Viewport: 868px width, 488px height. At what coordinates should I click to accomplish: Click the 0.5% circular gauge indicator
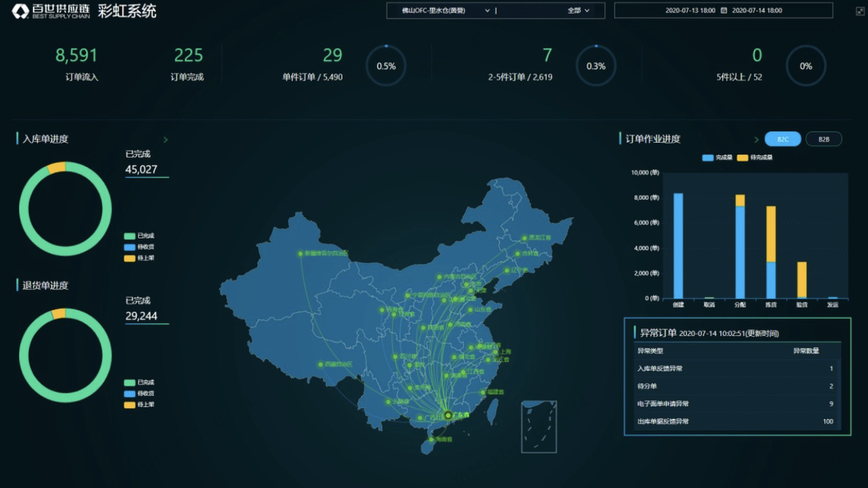pyautogui.click(x=386, y=66)
